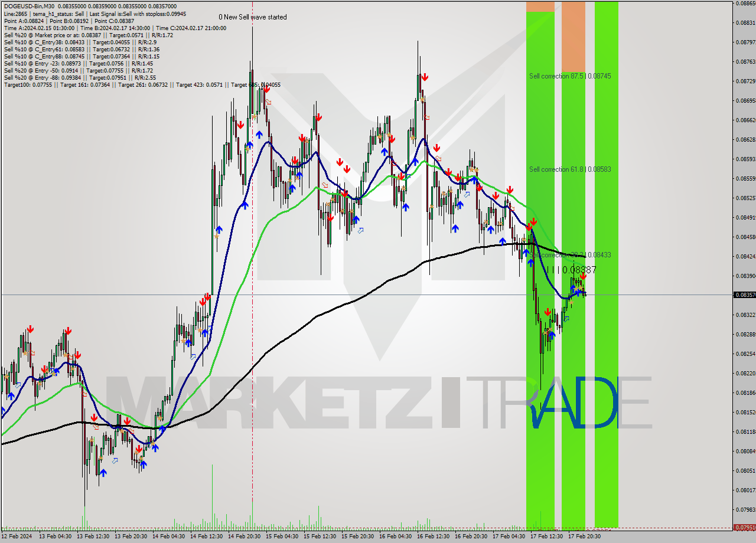The height and width of the screenshot is (543, 756).
Task: Click the 0.08220 price axis label
Action: point(745,373)
